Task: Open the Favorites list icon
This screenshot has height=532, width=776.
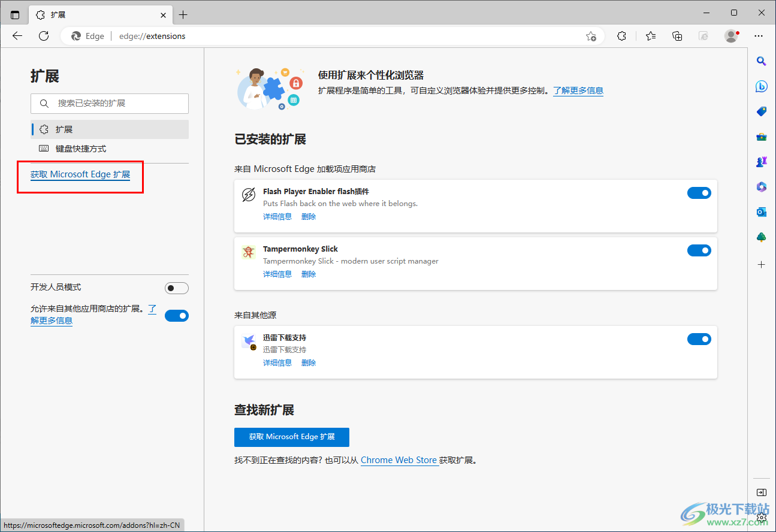Action: [651, 36]
